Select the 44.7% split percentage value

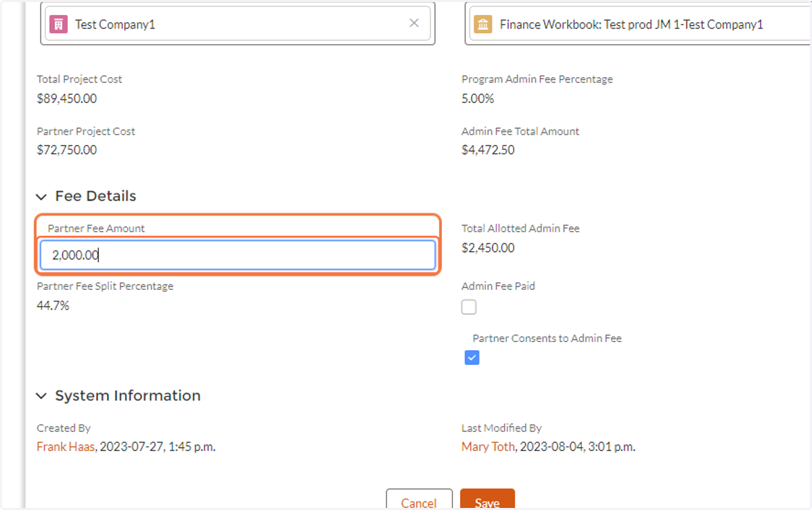53,305
